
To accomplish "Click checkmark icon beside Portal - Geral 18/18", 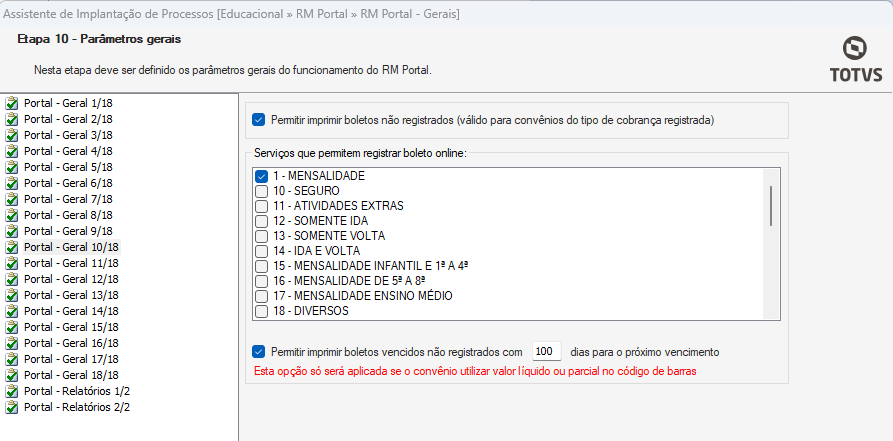I will click(x=12, y=375).
